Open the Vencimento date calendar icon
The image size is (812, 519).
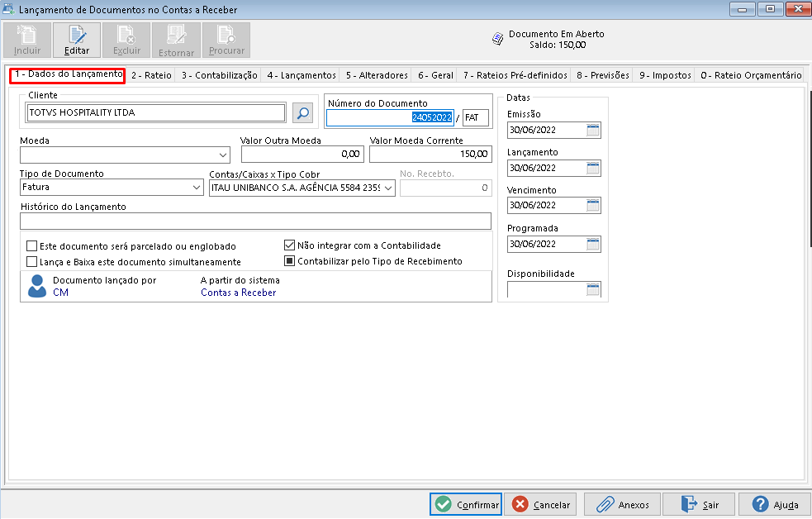[x=593, y=205]
